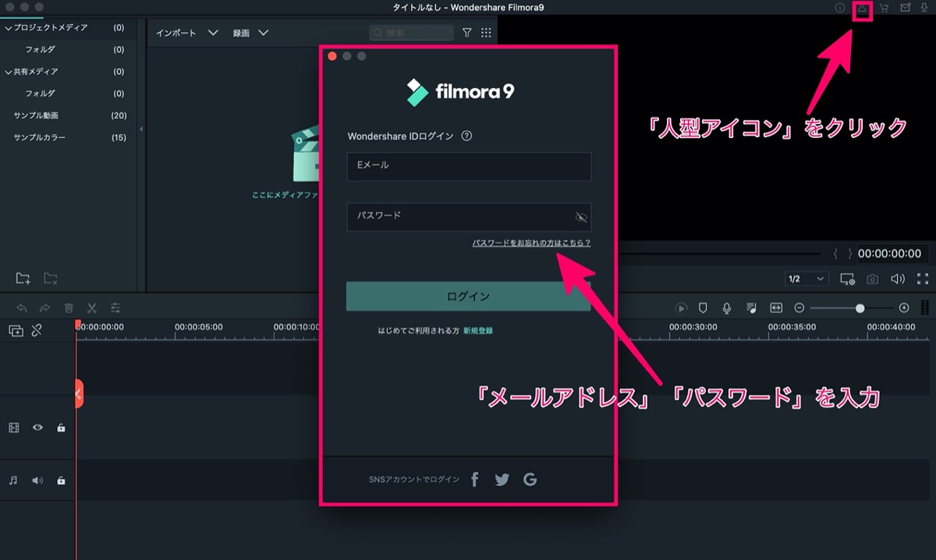Click the download arrow icon in title bar
The width and height of the screenshot is (936, 560).
tap(924, 8)
